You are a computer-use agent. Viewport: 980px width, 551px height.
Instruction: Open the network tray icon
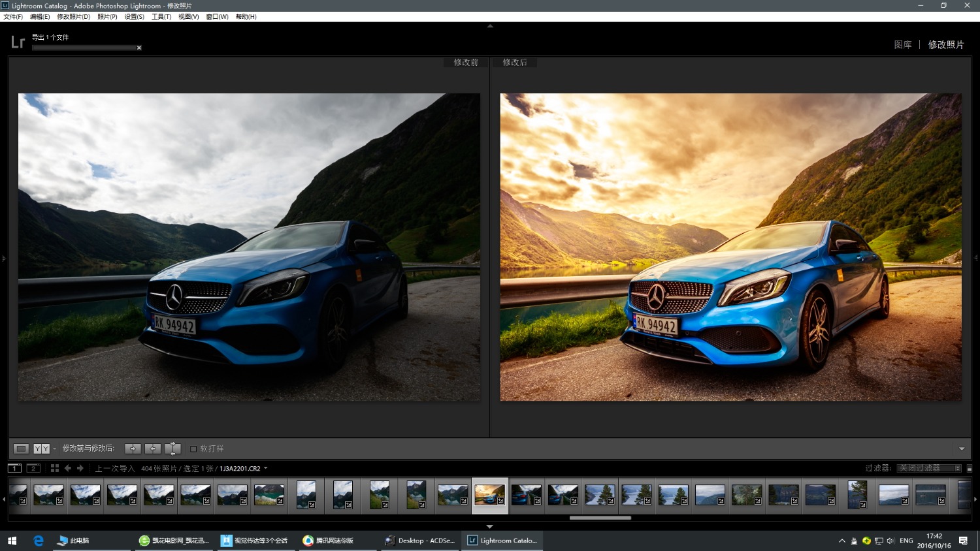[x=879, y=541]
